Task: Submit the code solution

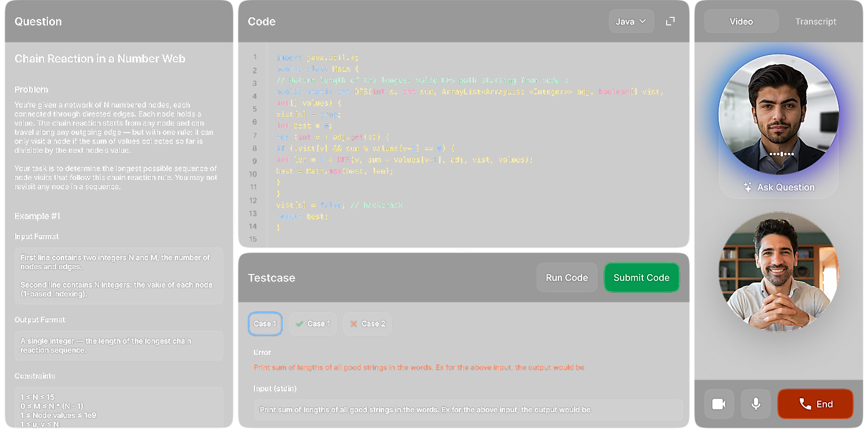Action: 641,278
